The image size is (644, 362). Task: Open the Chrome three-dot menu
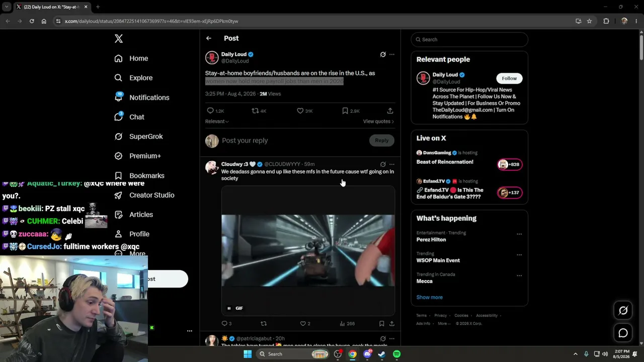pos(635,21)
